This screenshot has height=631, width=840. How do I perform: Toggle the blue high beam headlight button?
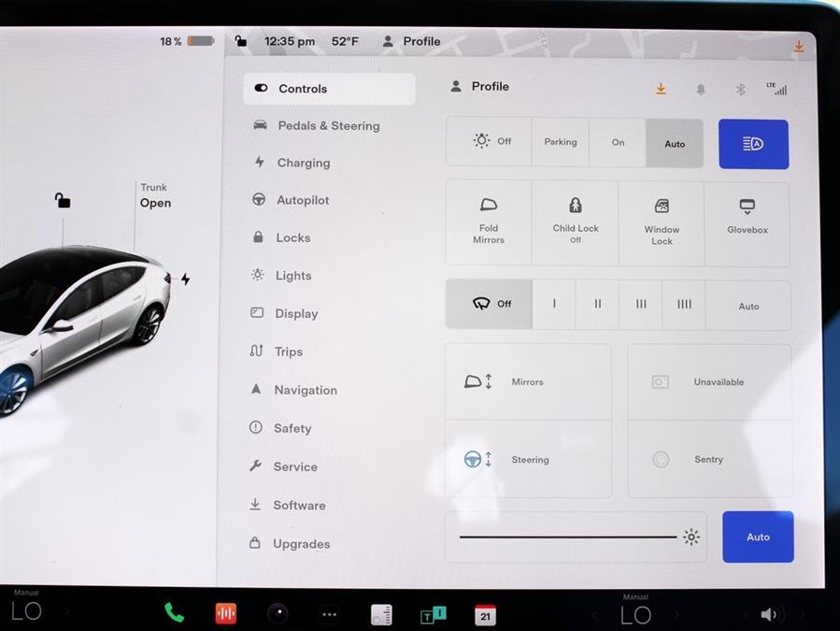(753, 144)
